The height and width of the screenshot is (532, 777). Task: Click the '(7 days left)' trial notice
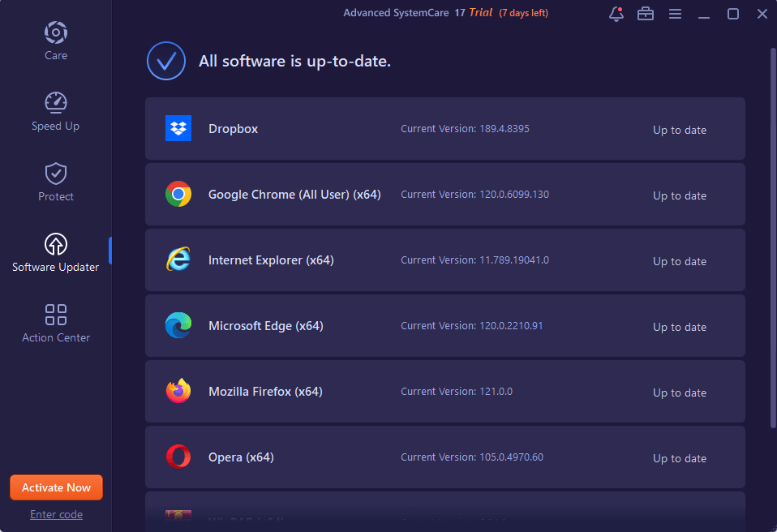(523, 13)
